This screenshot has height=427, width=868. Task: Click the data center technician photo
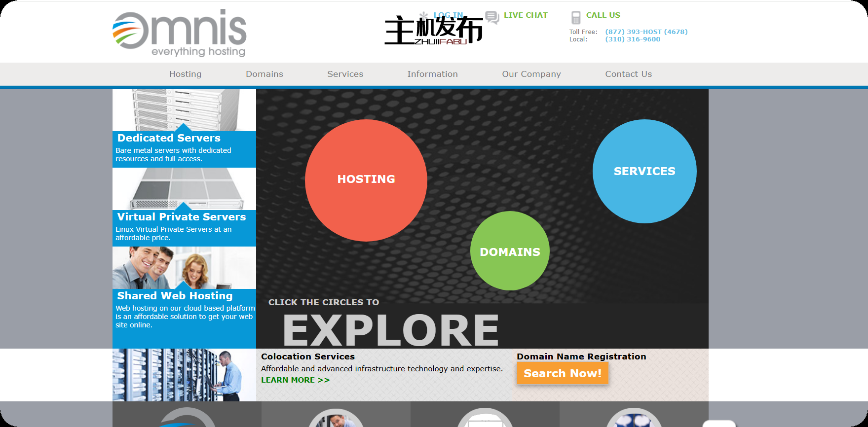pos(184,375)
